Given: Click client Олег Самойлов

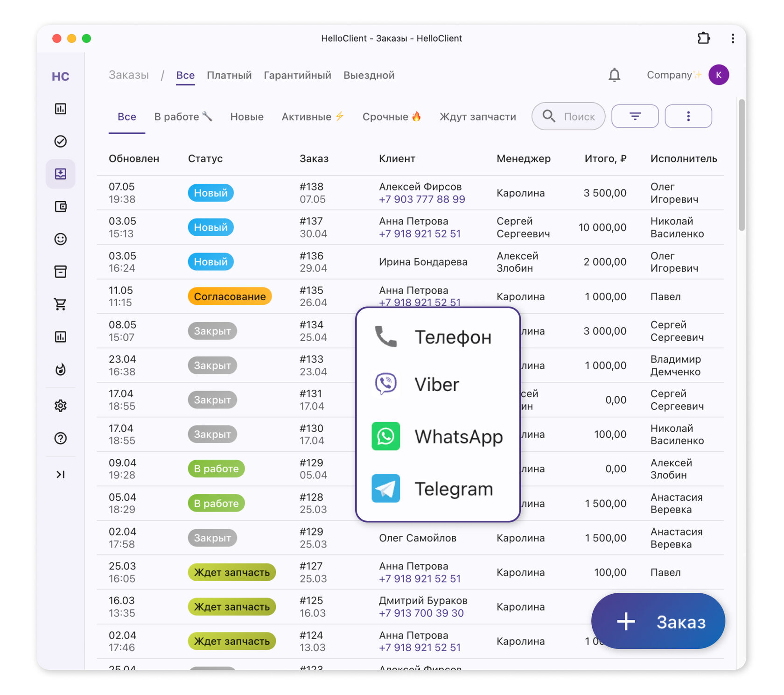Looking at the screenshot, I should pos(418,538).
